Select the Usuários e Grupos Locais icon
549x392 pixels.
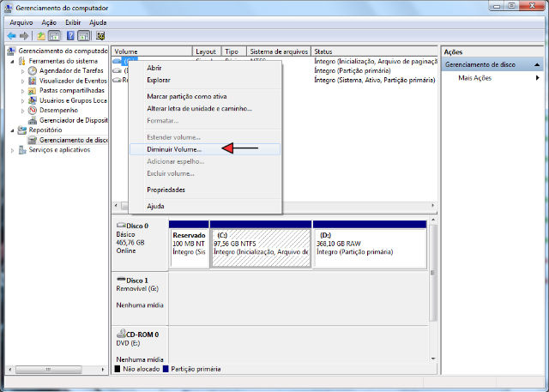tap(33, 100)
